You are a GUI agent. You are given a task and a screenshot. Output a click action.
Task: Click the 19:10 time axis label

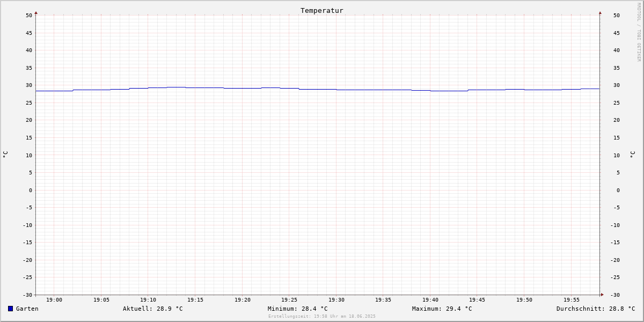pyautogui.click(x=148, y=300)
